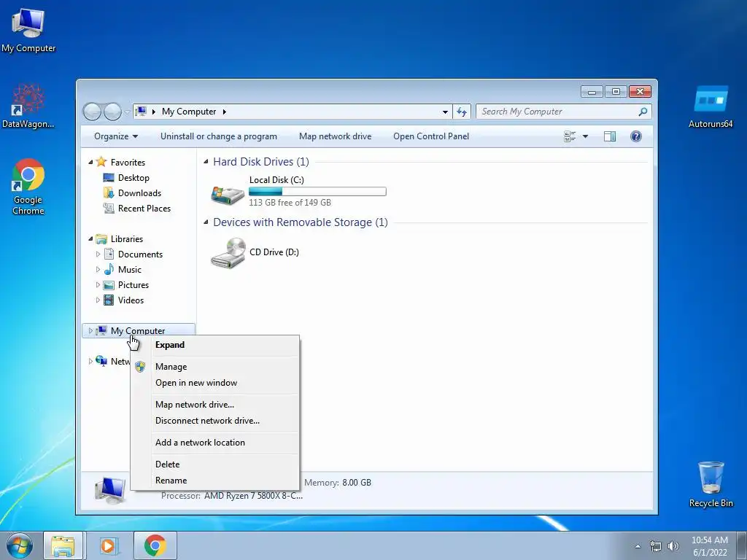The width and height of the screenshot is (747, 560).
Task: Click the Local Disk (C:) capacity bar
Action: pyautogui.click(x=317, y=192)
